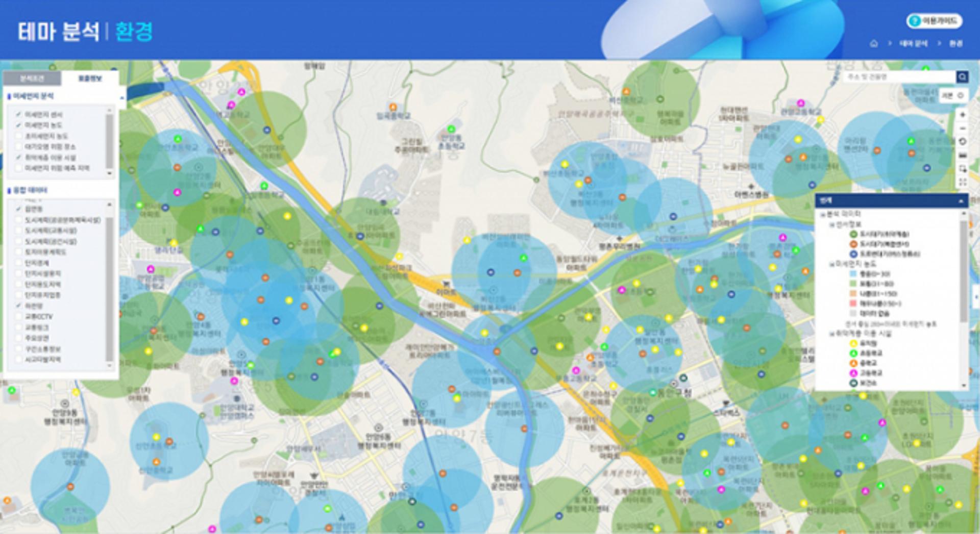Viewport: 980px width, 534px height.
Task: Enable 단지시설용지 layer
Action: tap(19, 274)
